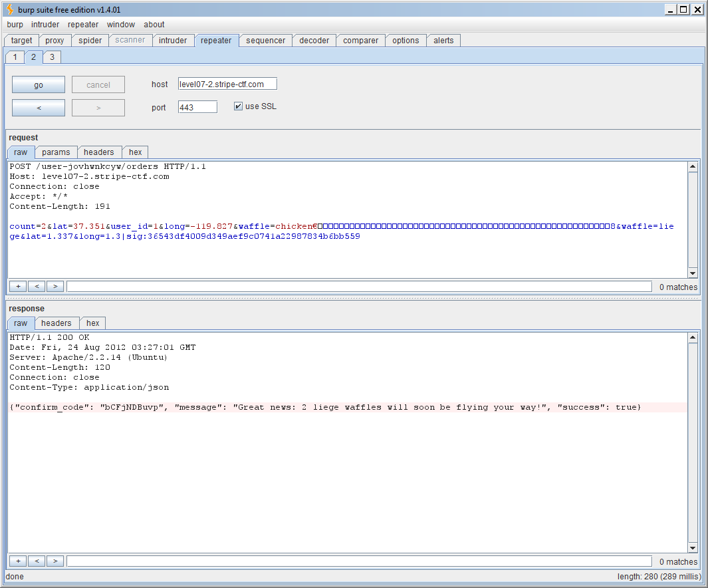Viewport: 708px width, 588px height.
Task: Focus the request search field
Action: pos(360,286)
